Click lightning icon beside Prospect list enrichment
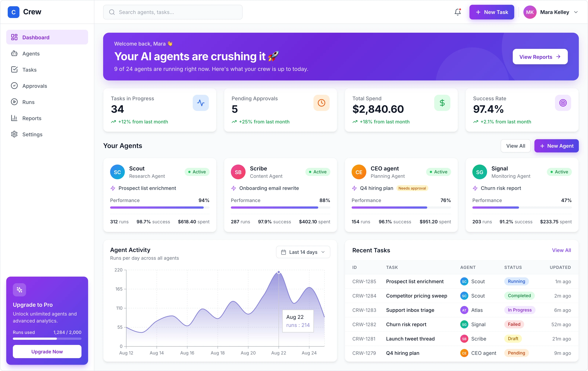 click(x=113, y=188)
